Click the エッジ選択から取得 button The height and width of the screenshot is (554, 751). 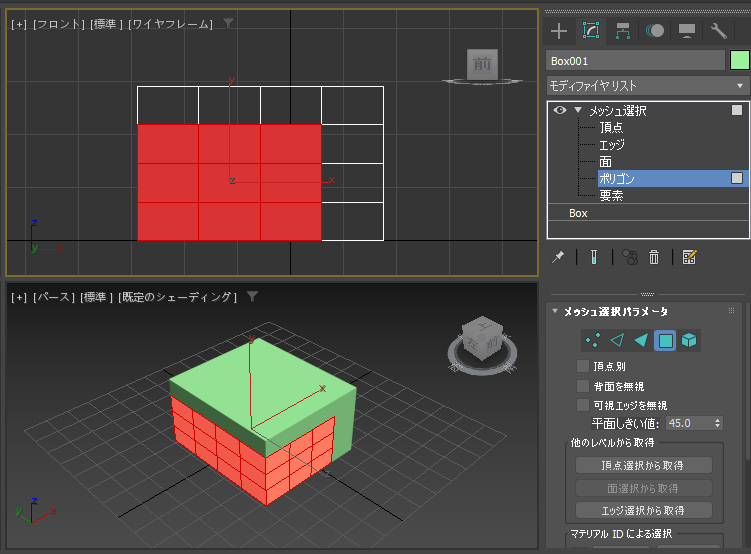pyautogui.click(x=644, y=510)
